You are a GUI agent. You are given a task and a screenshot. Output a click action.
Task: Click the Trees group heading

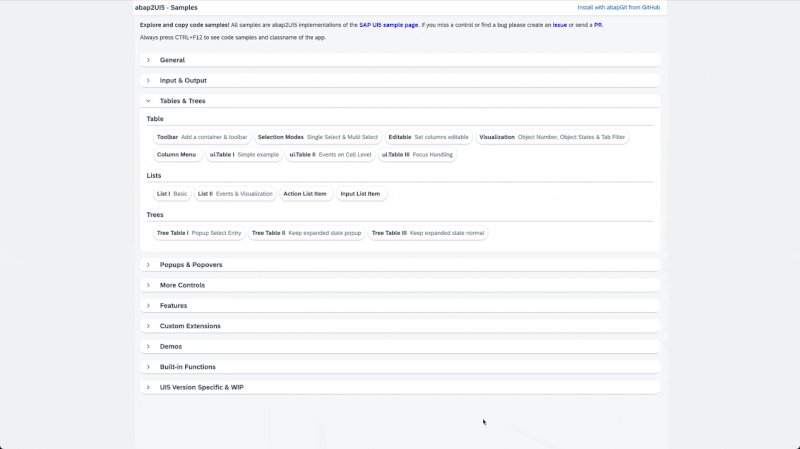(155, 215)
